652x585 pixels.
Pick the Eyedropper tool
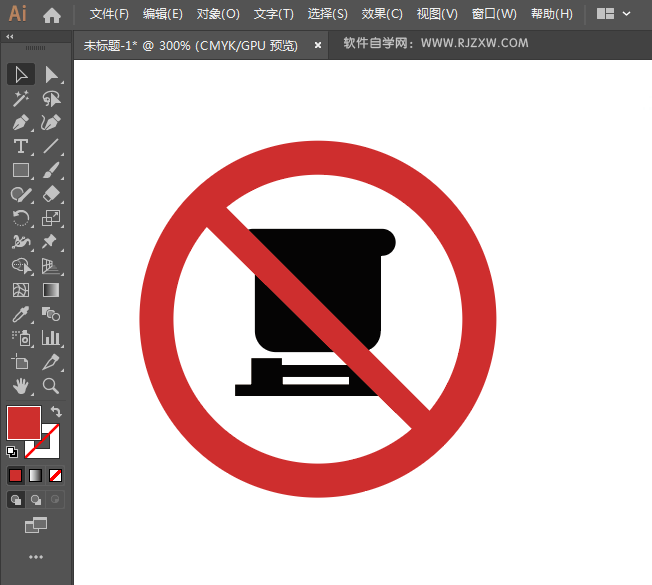click(x=20, y=314)
